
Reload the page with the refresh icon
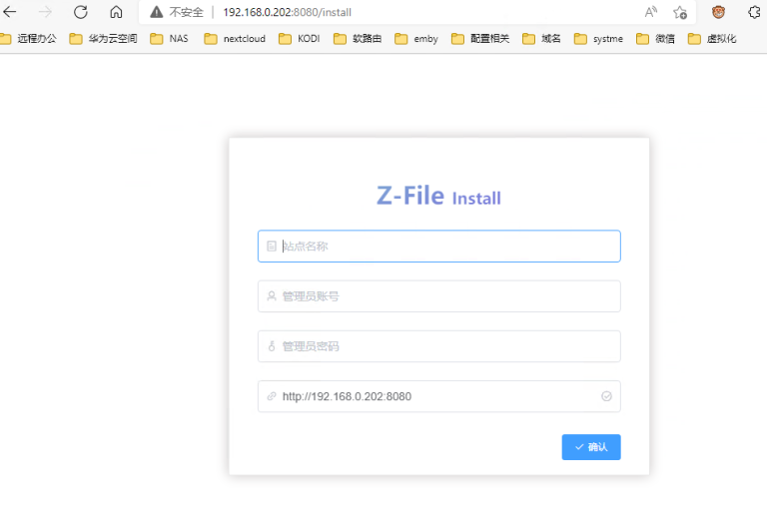click(81, 12)
